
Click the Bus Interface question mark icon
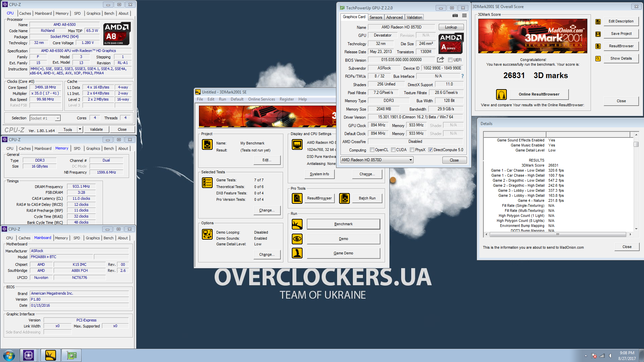click(463, 76)
